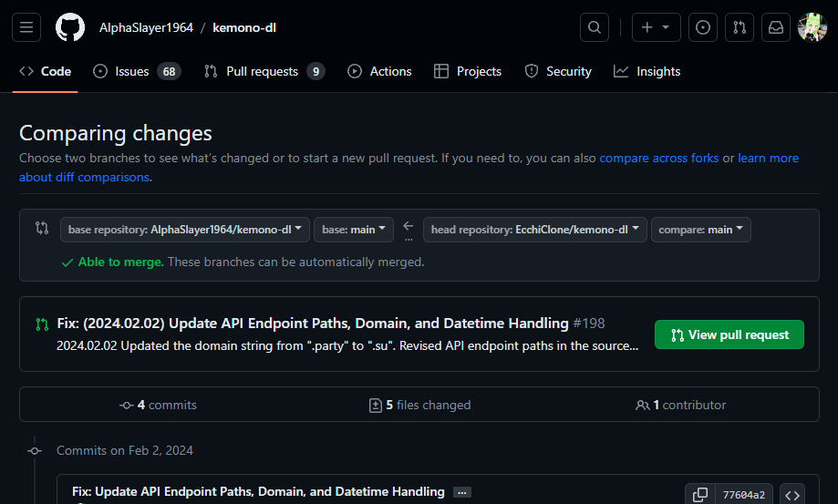The width and height of the screenshot is (838, 504).
Task: Switch to the Code tab
Action: tap(46, 71)
